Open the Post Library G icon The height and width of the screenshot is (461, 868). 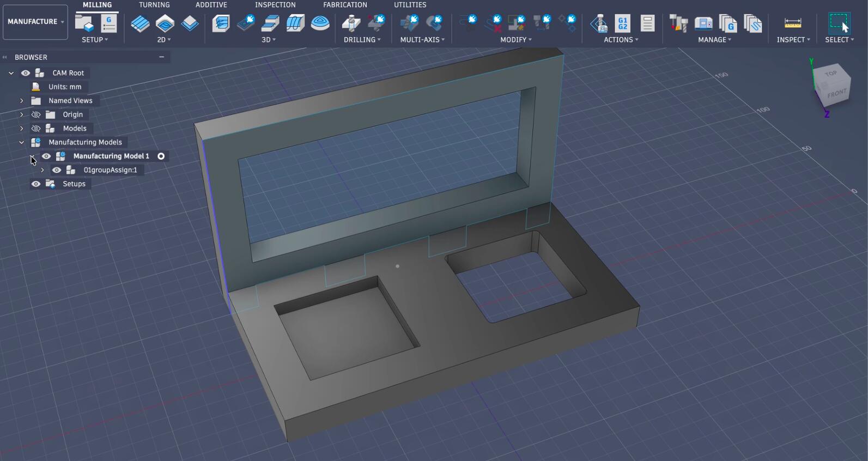[728, 23]
